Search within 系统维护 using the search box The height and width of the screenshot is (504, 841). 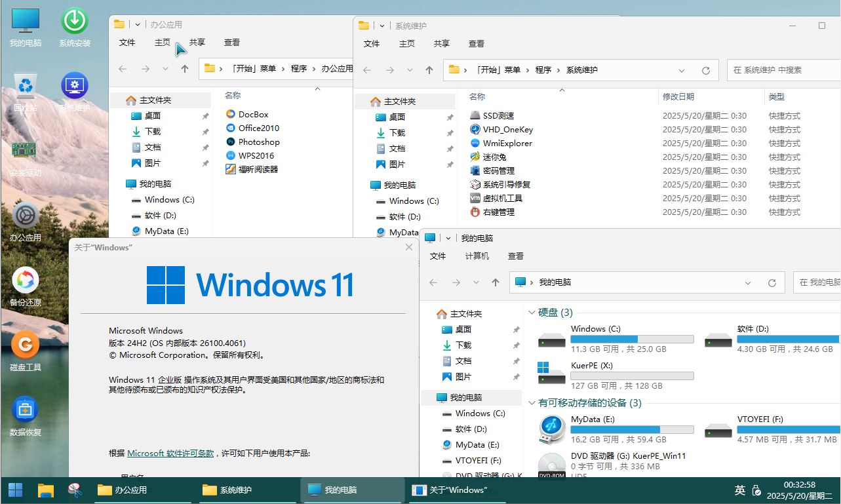(783, 70)
